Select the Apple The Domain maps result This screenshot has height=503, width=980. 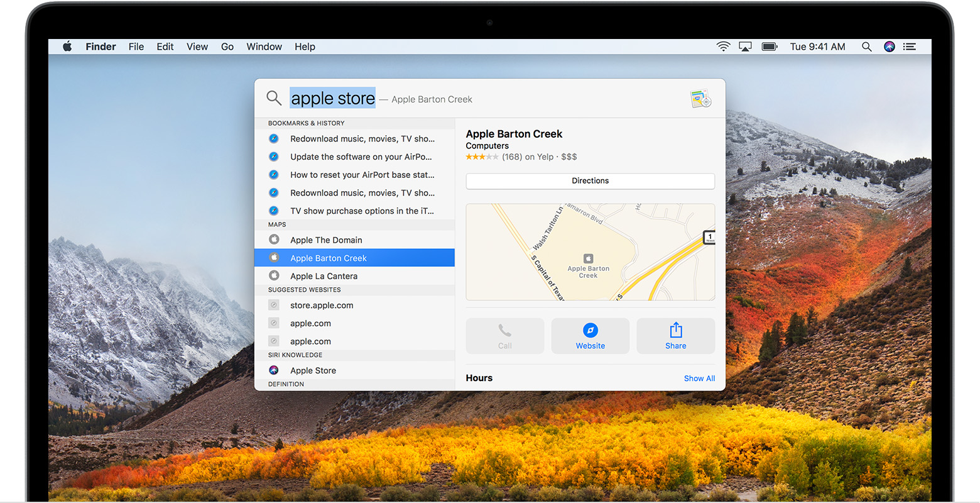tap(326, 240)
